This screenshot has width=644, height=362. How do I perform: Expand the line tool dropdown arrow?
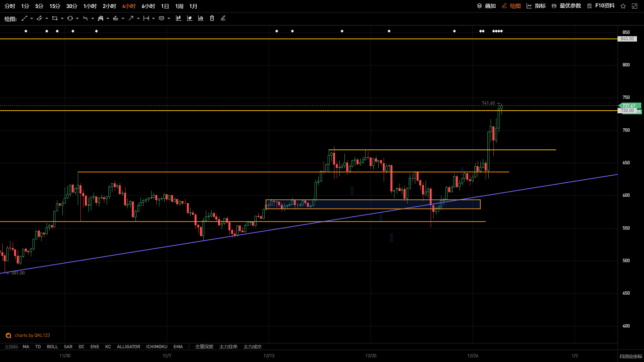(32, 18)
